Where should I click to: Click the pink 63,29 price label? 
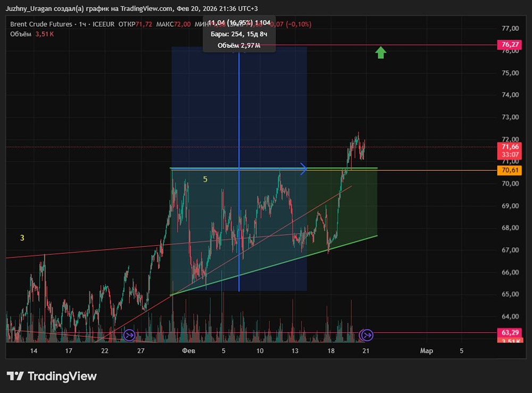pos(510,332)
